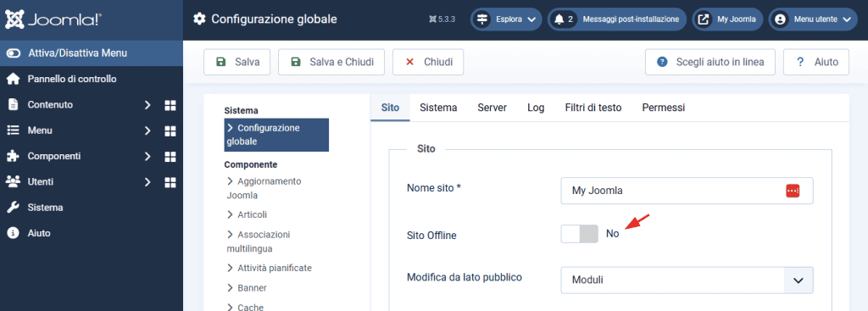Open the Componenti dashboard grid icon

[x=170, y=157]
